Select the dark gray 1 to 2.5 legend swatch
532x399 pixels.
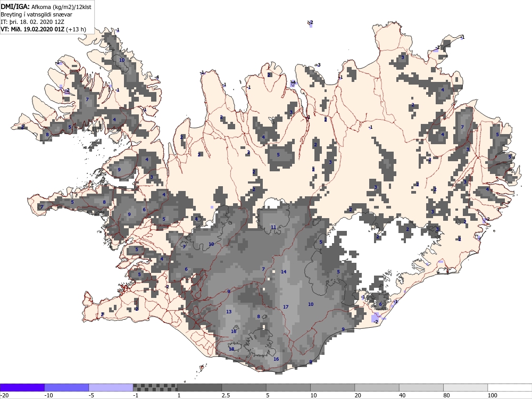[x=199, y=387]
